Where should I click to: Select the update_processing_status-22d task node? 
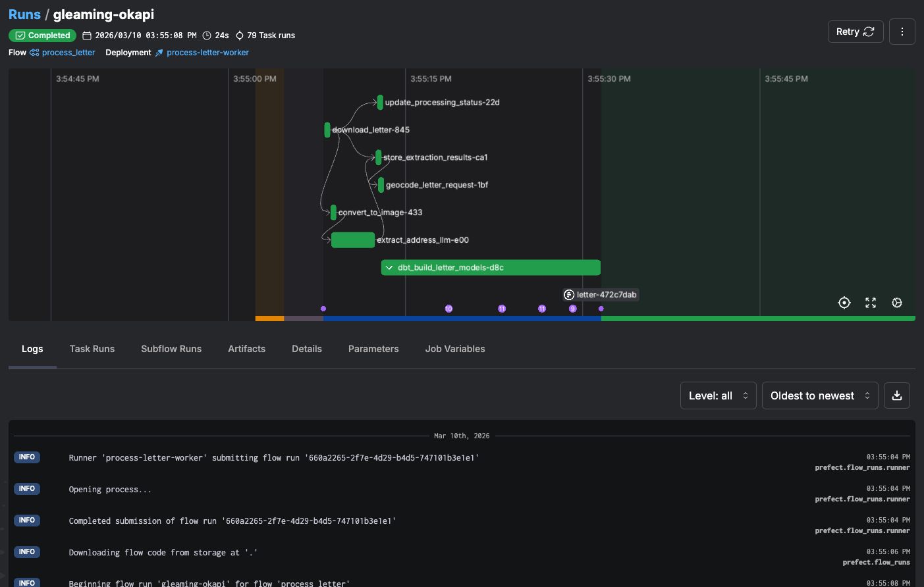pos(380,103)
